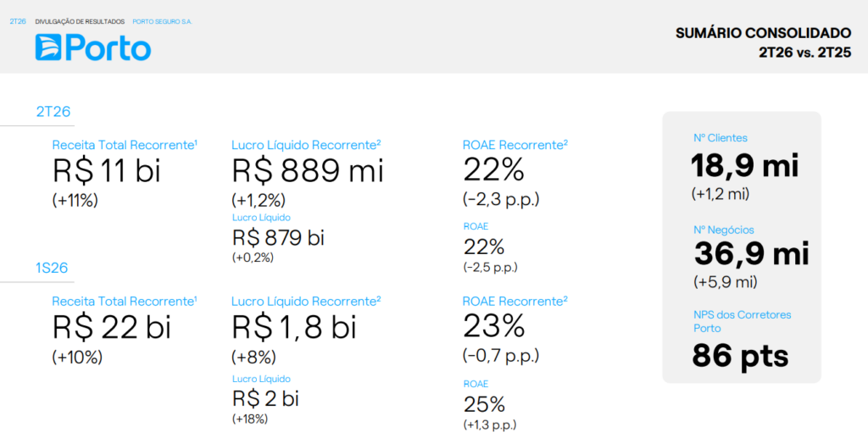Click the Porto wordmark text

point(108,48)
